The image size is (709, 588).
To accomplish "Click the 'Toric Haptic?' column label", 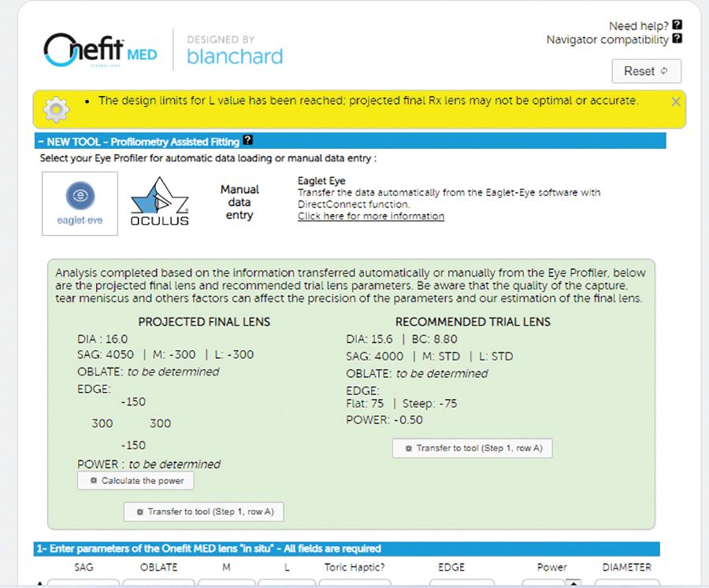I will tap(354, 568).
